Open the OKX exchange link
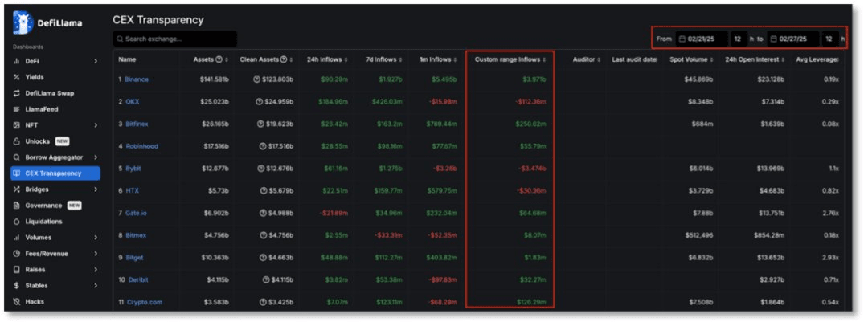 tap(132, 102)
